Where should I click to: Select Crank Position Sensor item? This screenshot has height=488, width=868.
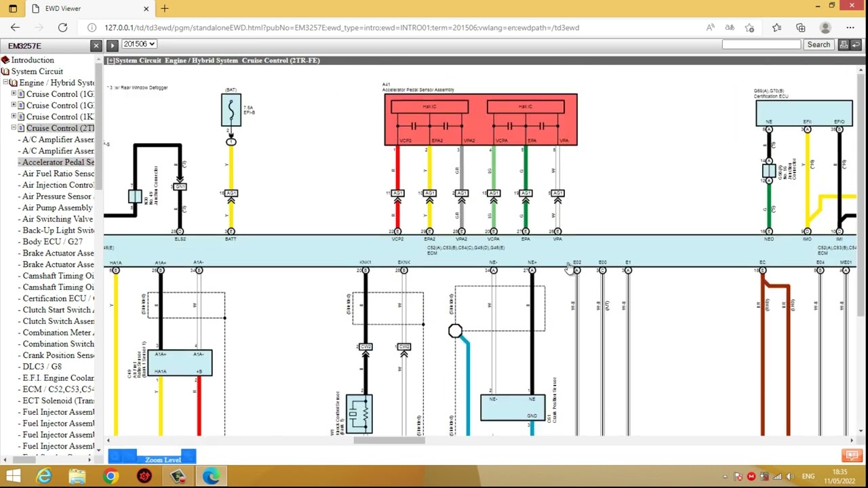point(58,355)
